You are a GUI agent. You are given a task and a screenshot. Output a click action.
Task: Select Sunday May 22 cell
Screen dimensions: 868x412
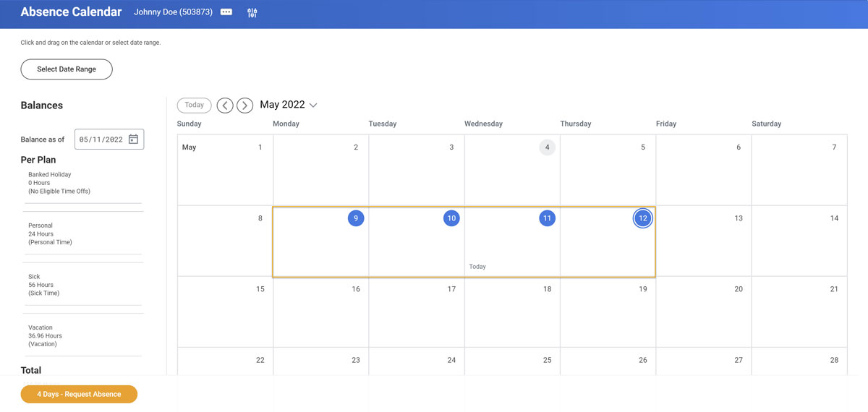coord(225,361)
